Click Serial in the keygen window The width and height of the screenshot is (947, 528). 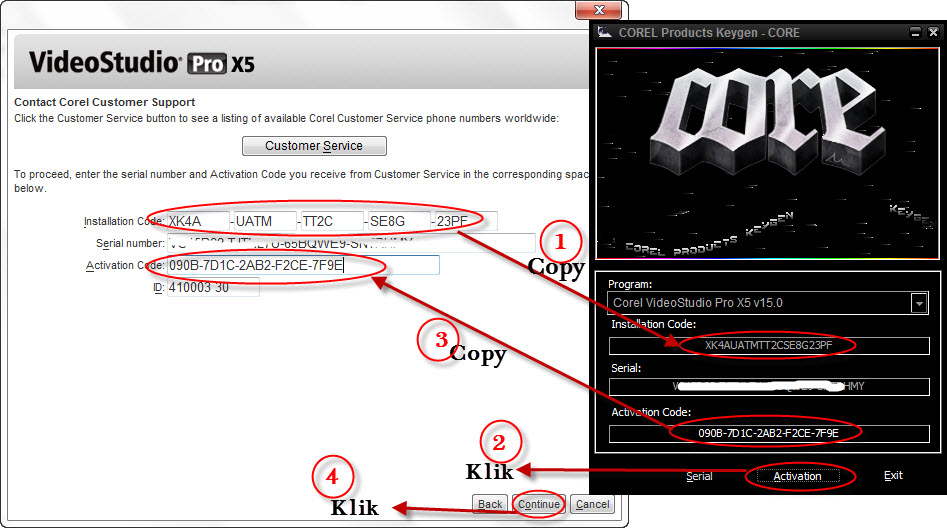click(x=699, y=476)
